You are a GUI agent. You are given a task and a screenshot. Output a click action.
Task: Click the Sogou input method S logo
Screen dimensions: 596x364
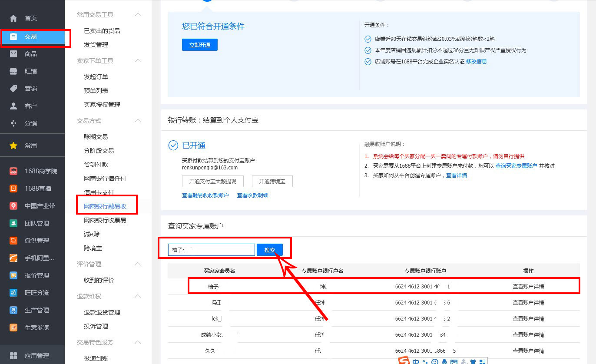click(x=404, y=361)
